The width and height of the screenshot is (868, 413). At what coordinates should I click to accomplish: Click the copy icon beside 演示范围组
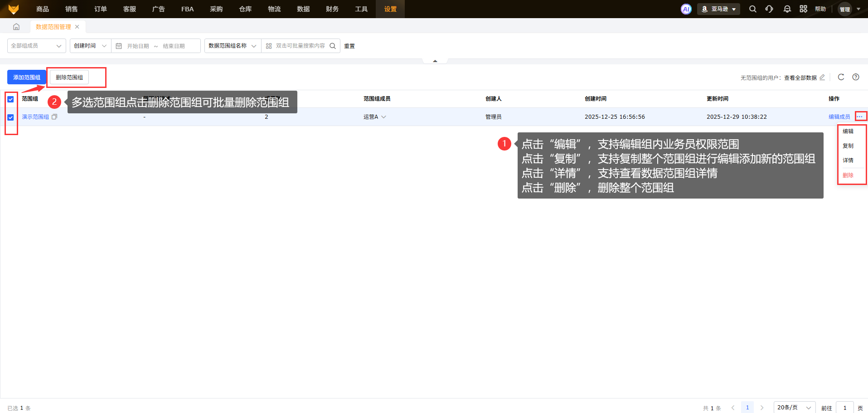[x=54, y=117]
